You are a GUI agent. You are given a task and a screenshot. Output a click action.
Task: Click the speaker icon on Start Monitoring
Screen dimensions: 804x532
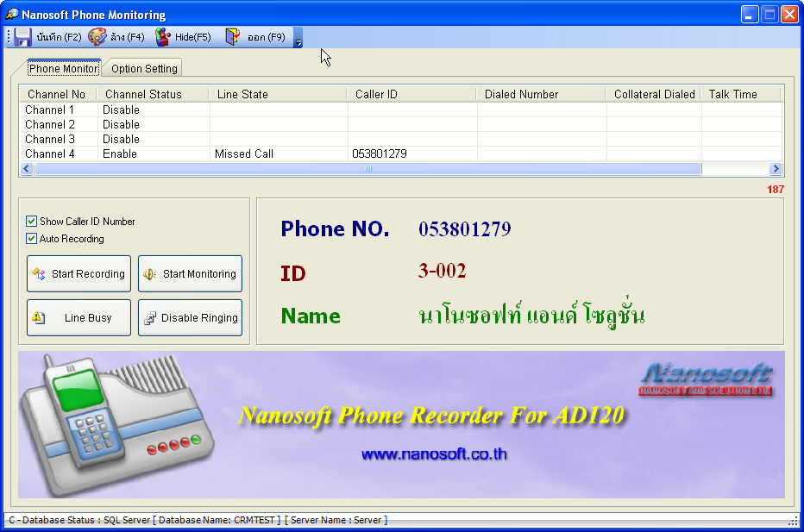coord(150,274)
